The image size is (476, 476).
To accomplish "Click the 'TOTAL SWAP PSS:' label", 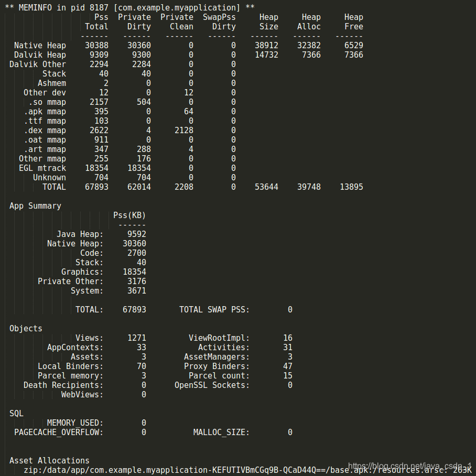I will (214, 310).
